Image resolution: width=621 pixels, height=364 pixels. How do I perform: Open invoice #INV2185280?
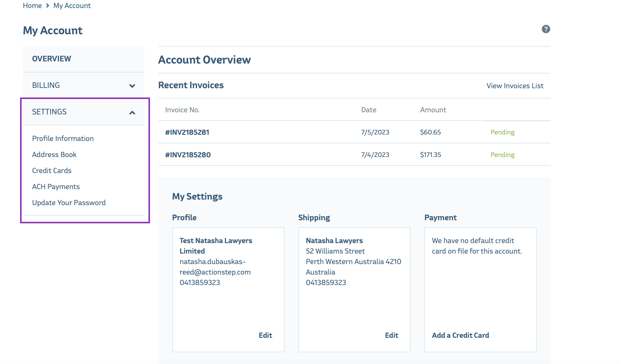point(188,155)
